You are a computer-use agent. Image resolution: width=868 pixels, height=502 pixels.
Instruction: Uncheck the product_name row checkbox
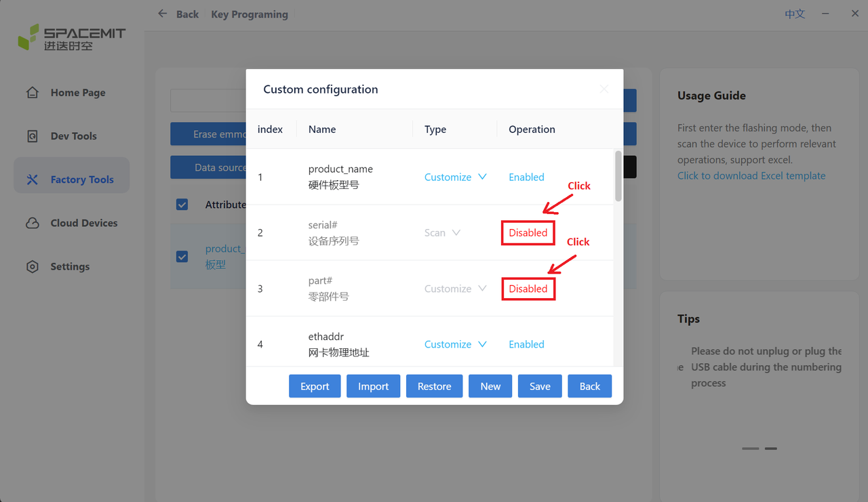(182, 256)
